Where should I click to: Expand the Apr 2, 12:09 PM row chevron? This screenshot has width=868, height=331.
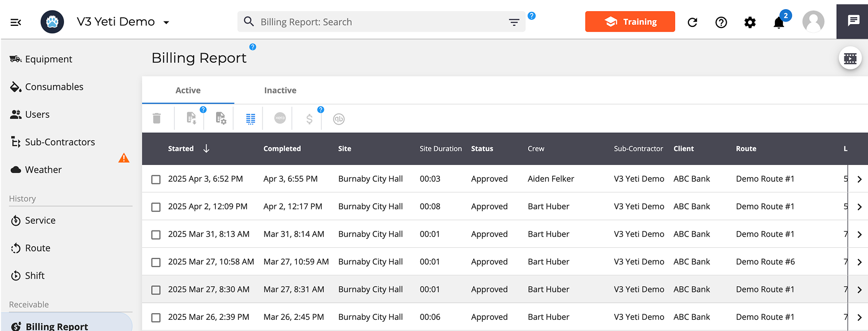(x=859, y=207)
